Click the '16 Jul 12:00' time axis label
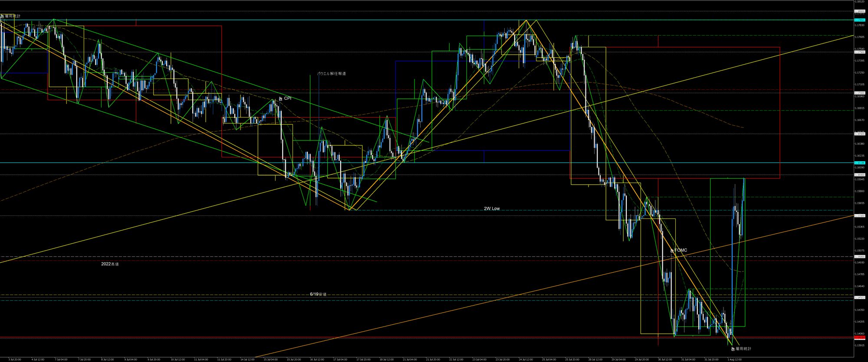 click(x=316, y=359)
